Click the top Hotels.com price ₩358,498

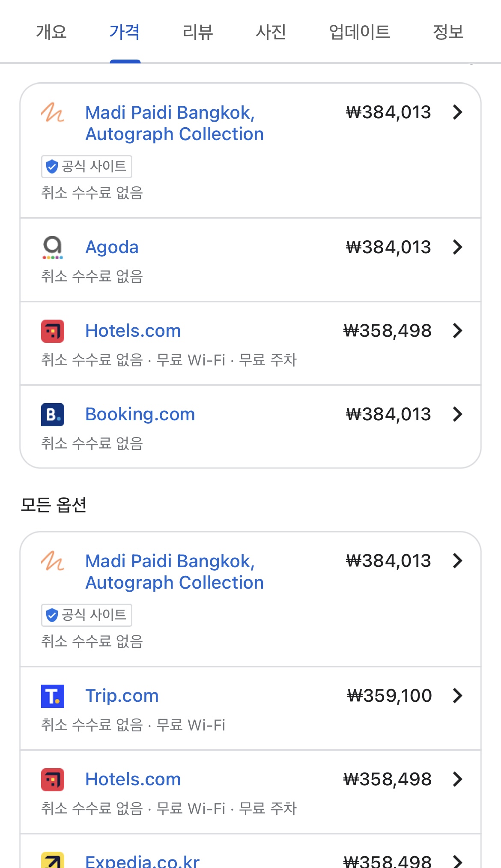388,331
